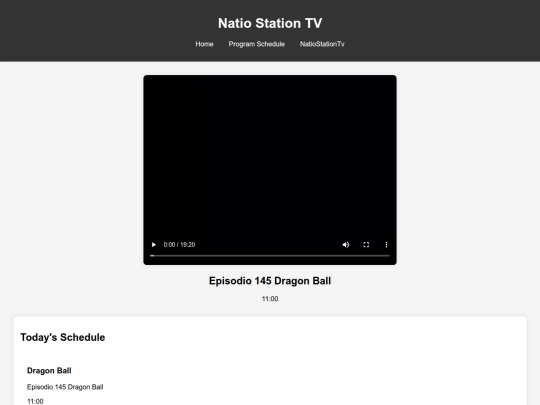Click the black video player area
This screenshot has height=405, width=540.
[270, 155]
